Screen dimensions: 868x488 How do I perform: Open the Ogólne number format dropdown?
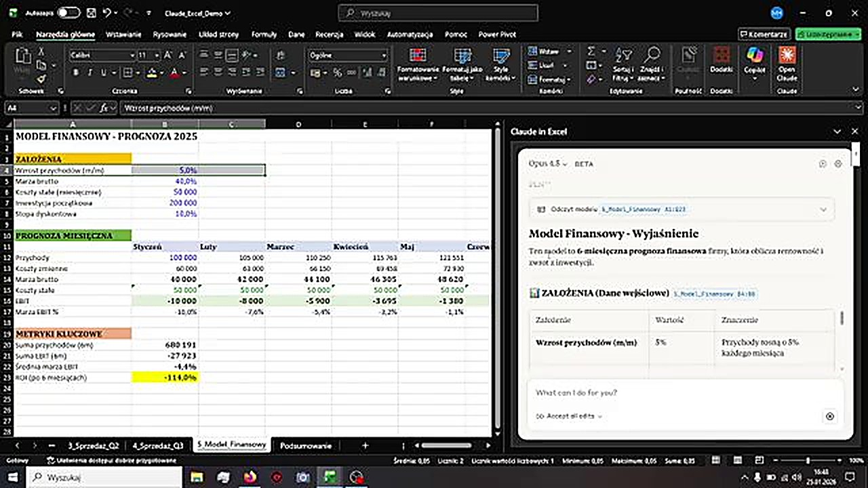pyautogui.click(x=383, y=55)
